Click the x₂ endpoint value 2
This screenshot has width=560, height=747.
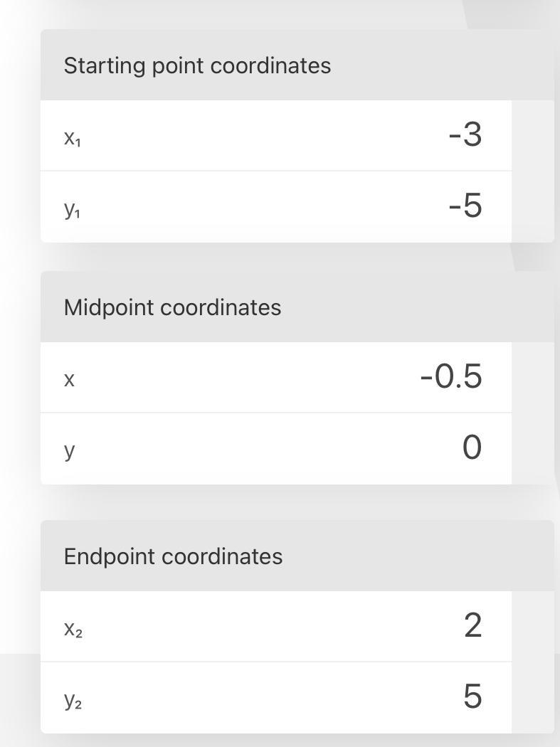pos(472,626)
